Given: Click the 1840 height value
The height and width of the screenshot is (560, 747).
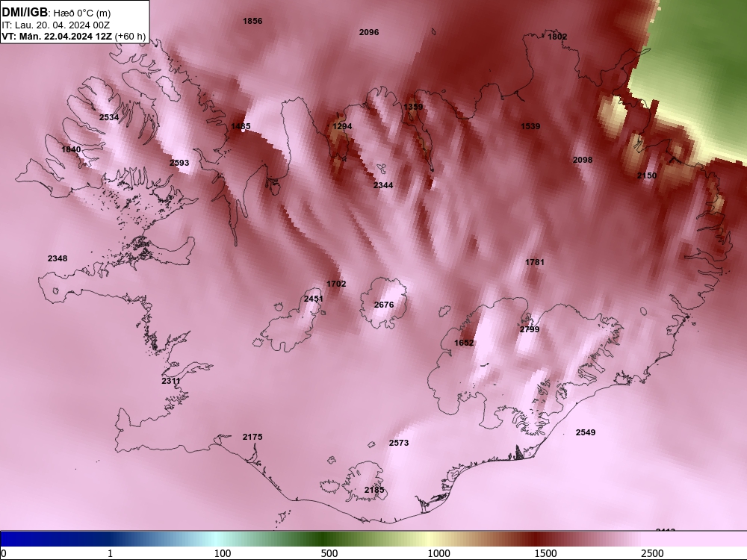Looking at the screenshot, I should point(71,149).
